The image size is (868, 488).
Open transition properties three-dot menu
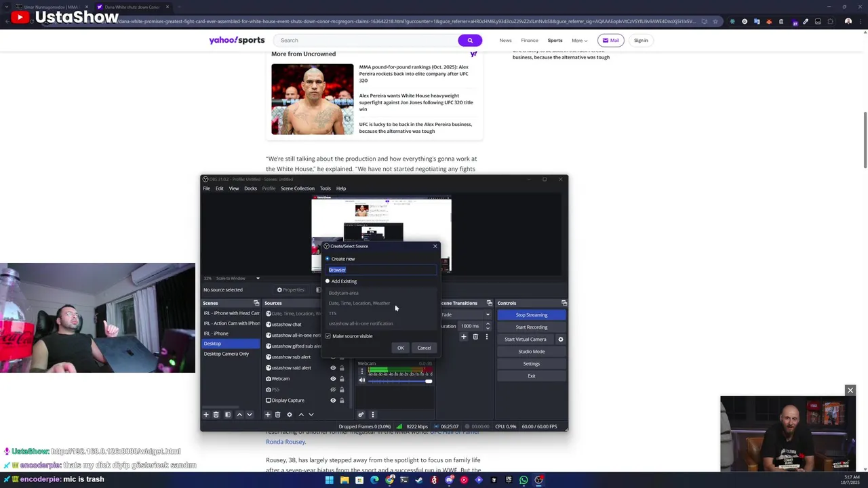486,336
